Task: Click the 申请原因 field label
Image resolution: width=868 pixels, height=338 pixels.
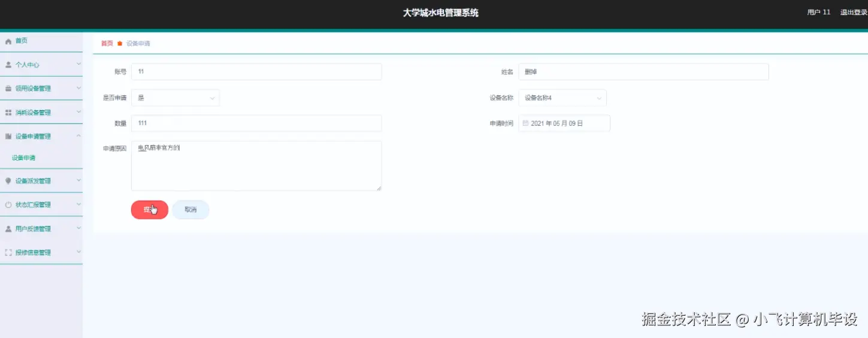Action: [x=115, y=149]
